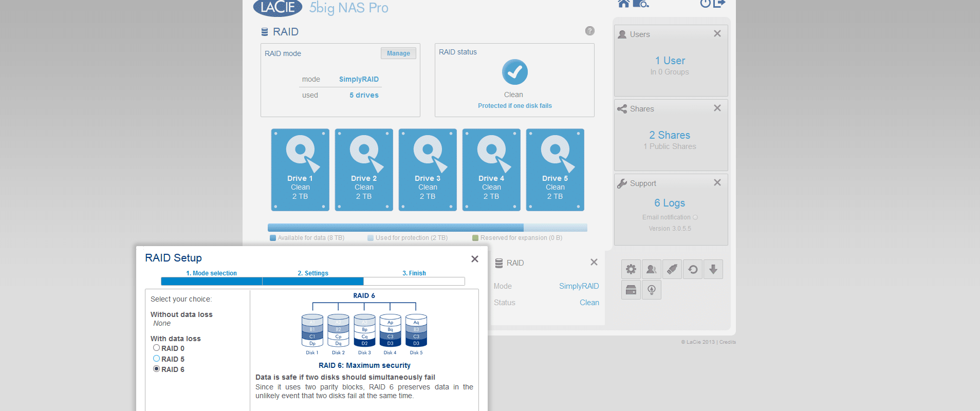
Task: Open the file browser search icon
Action: point(641,3)
